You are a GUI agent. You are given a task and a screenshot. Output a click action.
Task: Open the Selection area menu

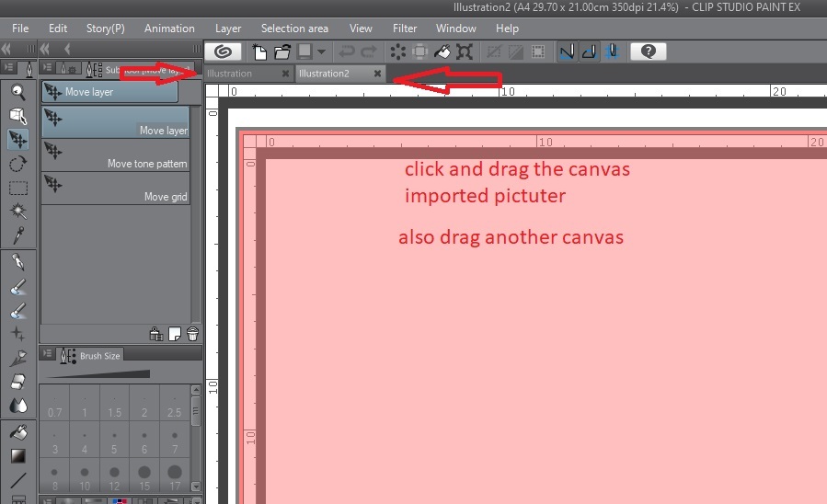click(x=294, y=29)
